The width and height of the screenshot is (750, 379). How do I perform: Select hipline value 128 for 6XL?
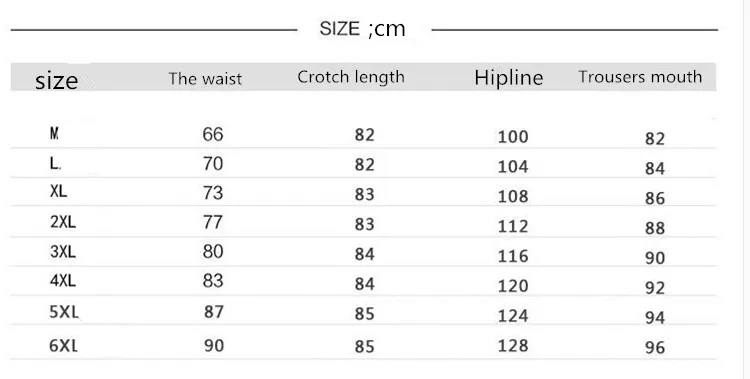[x=513, y=346]
